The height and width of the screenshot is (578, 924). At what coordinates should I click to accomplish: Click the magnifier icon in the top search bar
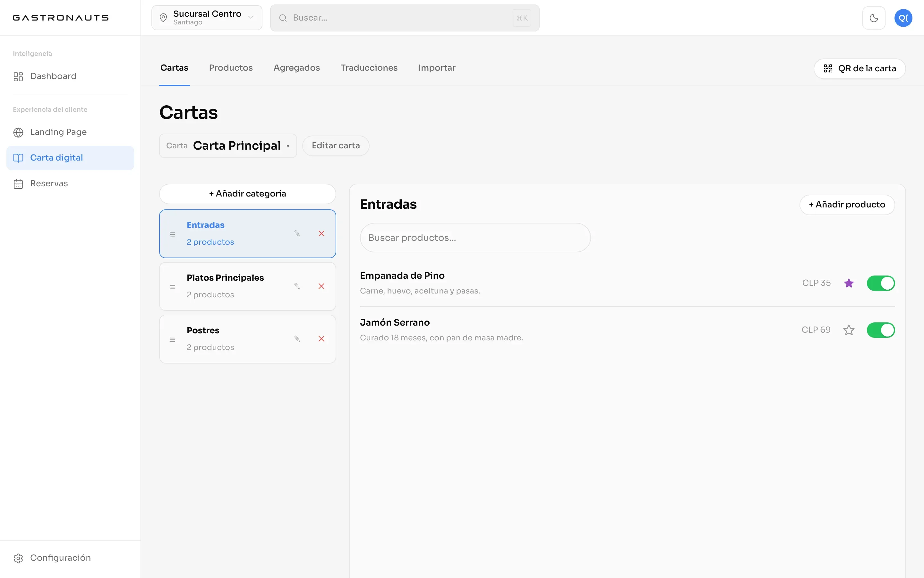tap(283, 18)
